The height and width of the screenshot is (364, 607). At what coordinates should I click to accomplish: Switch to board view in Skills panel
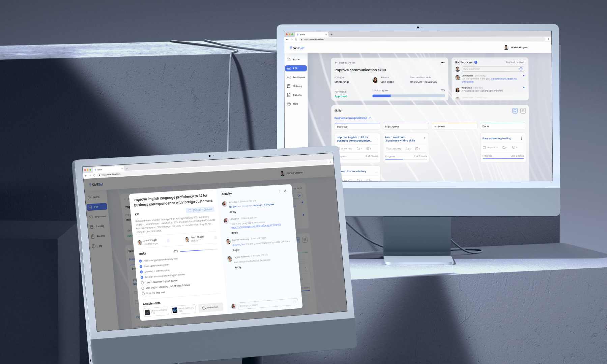click(515, 111)
